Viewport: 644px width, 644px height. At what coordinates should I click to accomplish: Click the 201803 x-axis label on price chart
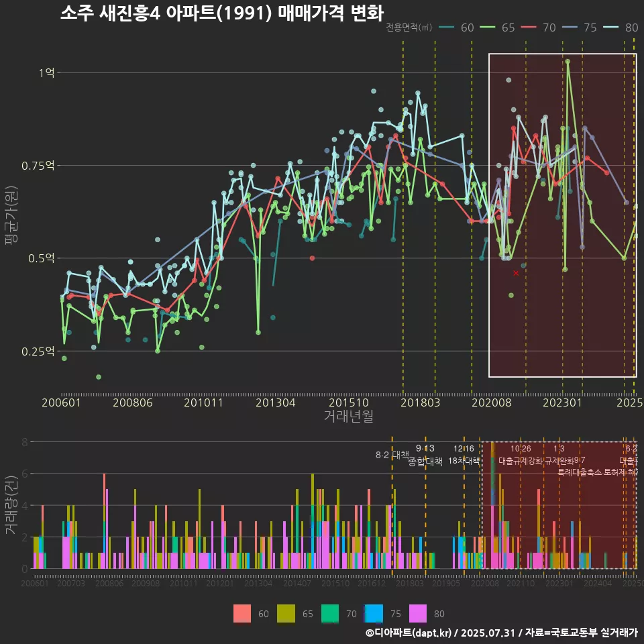[420, 402]
